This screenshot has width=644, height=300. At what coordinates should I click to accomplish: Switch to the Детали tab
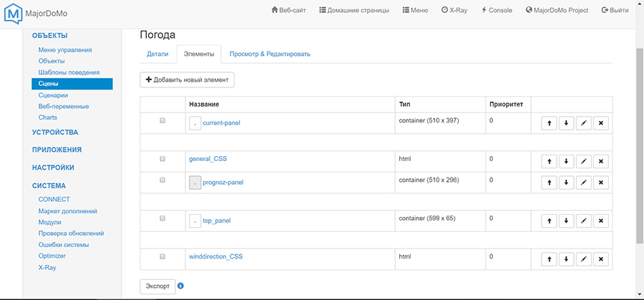click(157, 54)
